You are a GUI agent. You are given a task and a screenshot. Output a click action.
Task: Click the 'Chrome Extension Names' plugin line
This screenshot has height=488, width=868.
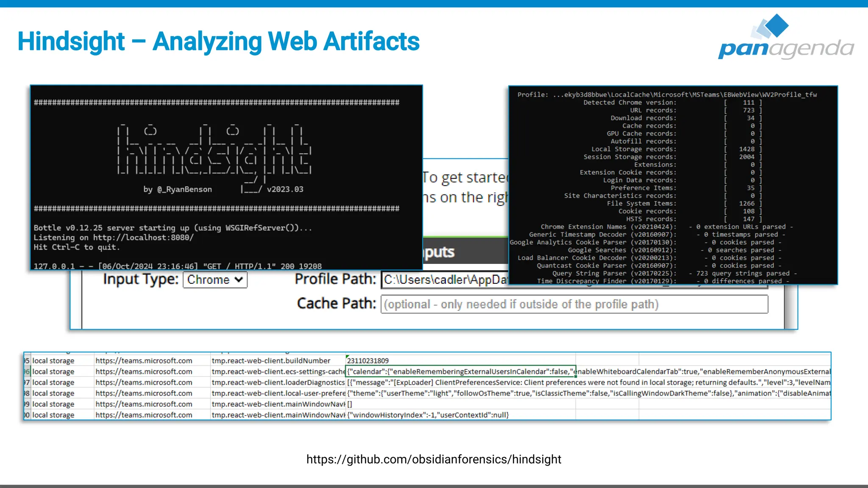click(667, 227)
